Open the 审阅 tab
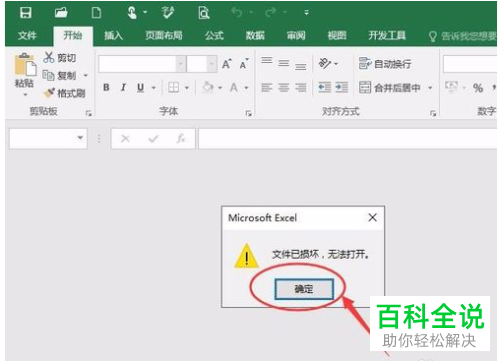Image resolution: width=500 pixels, height=361 pixels. 296,35
